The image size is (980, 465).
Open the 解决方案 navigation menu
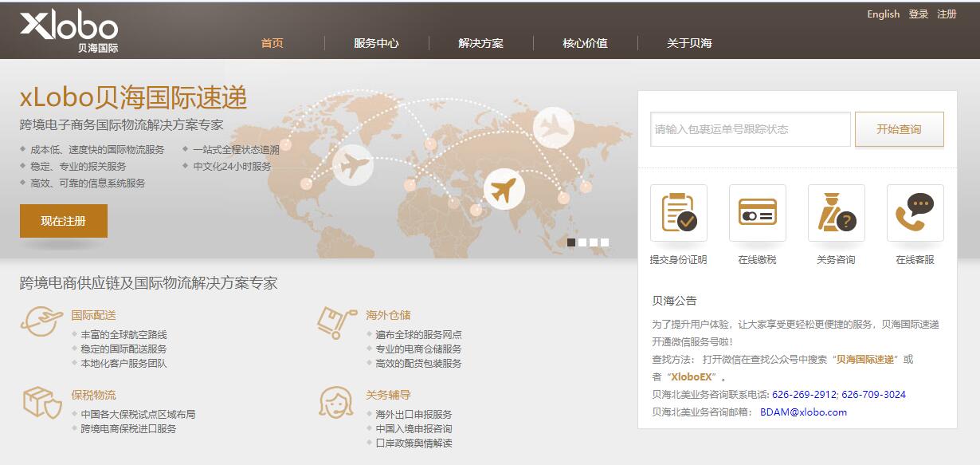480,43
